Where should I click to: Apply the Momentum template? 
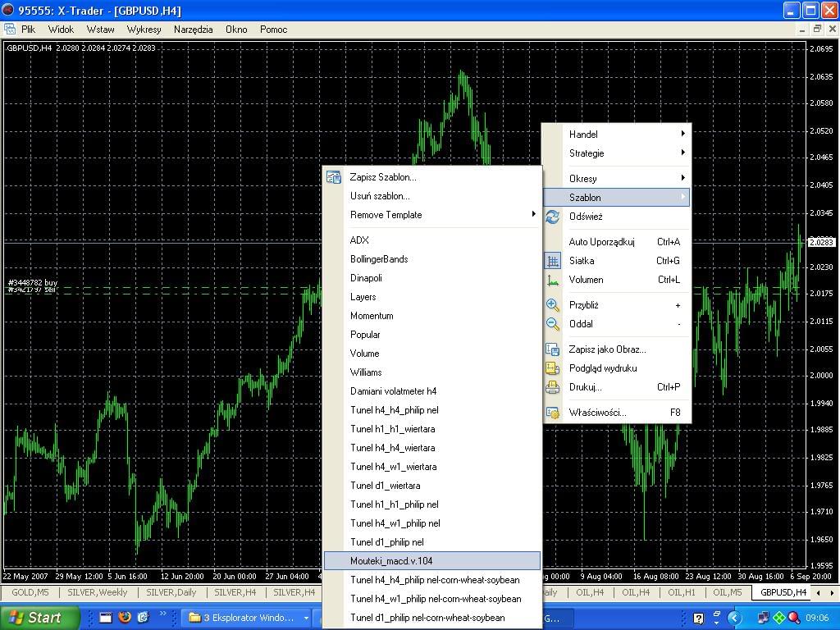[432, 316]
